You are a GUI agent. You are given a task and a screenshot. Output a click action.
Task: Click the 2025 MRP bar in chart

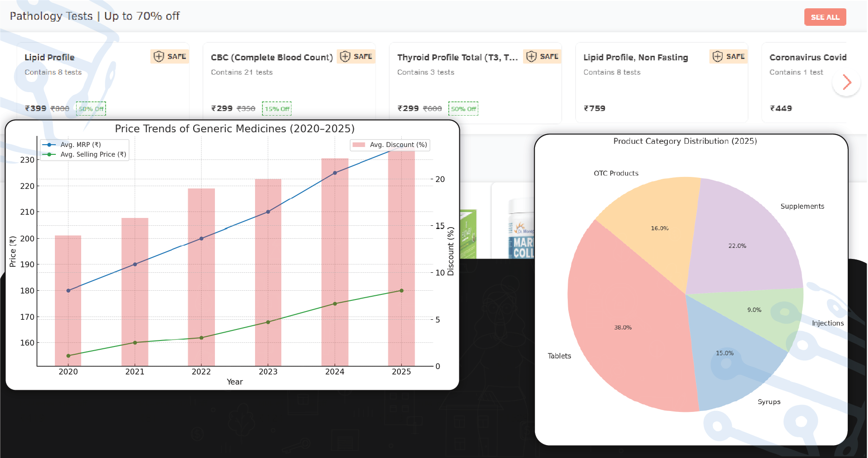click(x=401, y=258)
